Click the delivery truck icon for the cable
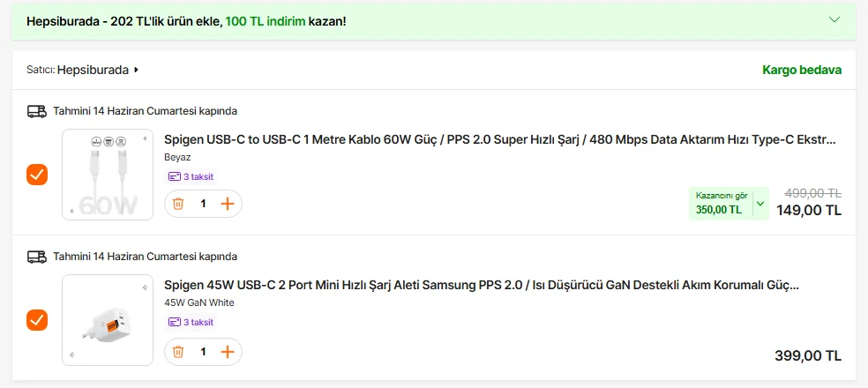Image resolution: width=868 pixels, height=388 pixels. [36, 111]
